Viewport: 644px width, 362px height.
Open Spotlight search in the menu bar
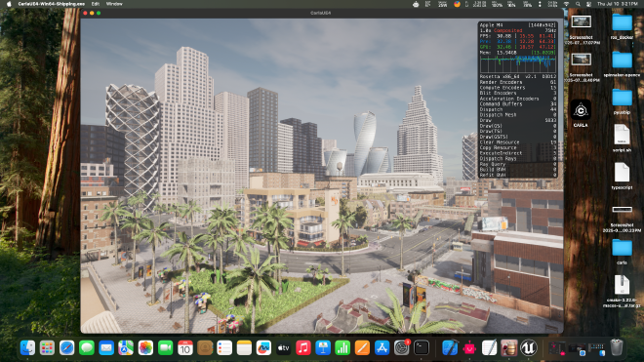pyautogui.click(x=578, y=4)
